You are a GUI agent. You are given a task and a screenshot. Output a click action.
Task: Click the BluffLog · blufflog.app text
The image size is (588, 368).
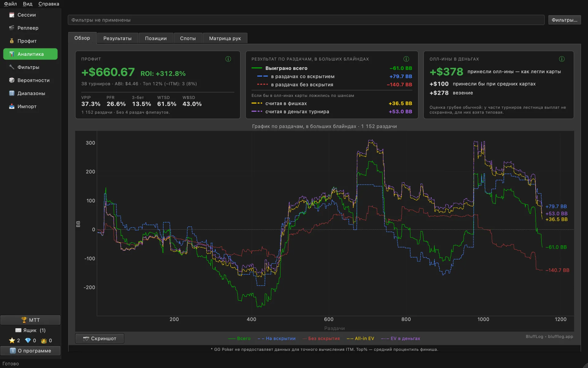(x=549, y=336)
